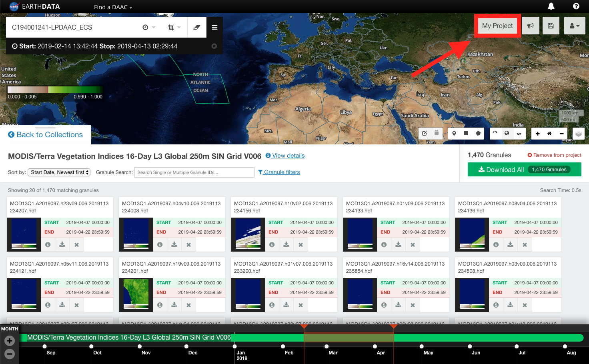This screenshot has height=364, width=589.
Task: Exclude granule h01v09
Action: pyautogui.click(x=413, y=244)
